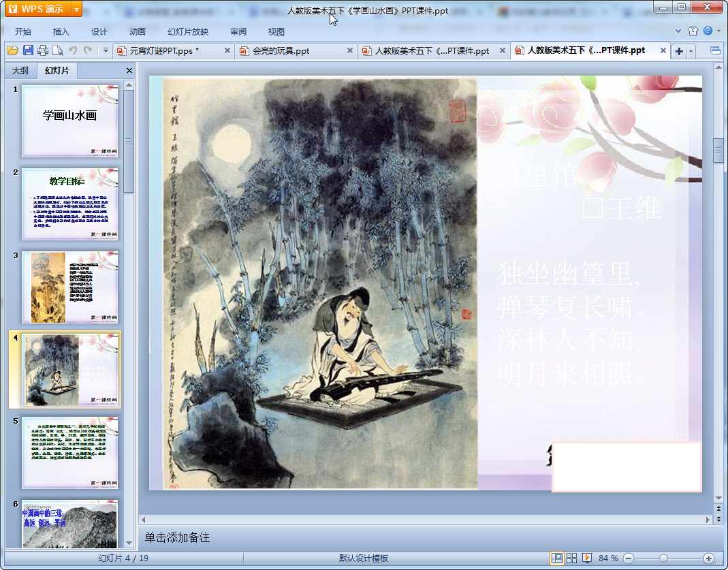Add new document tab with plus button
728x570 pixels.
pos(679,51)
